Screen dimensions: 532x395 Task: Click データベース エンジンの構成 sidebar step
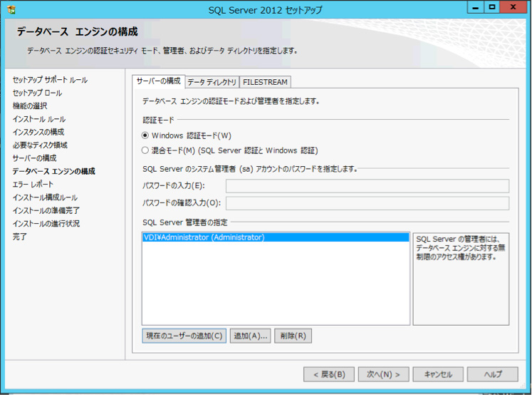tap(54, 171)
